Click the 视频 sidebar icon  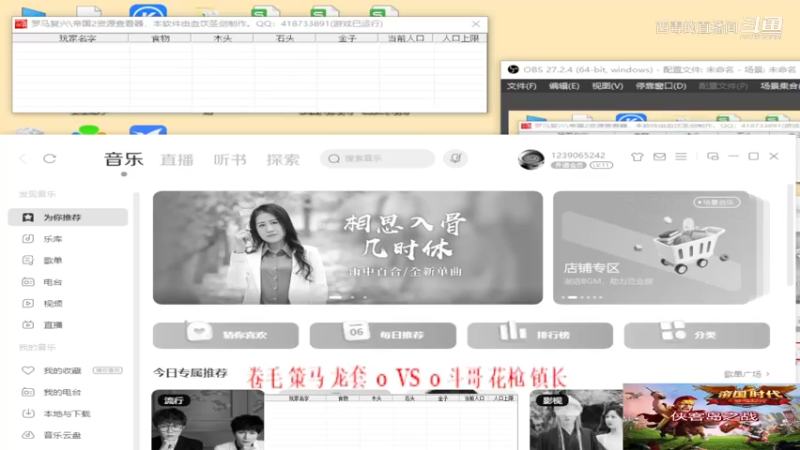pyautogui.click(x=28, y=303)
